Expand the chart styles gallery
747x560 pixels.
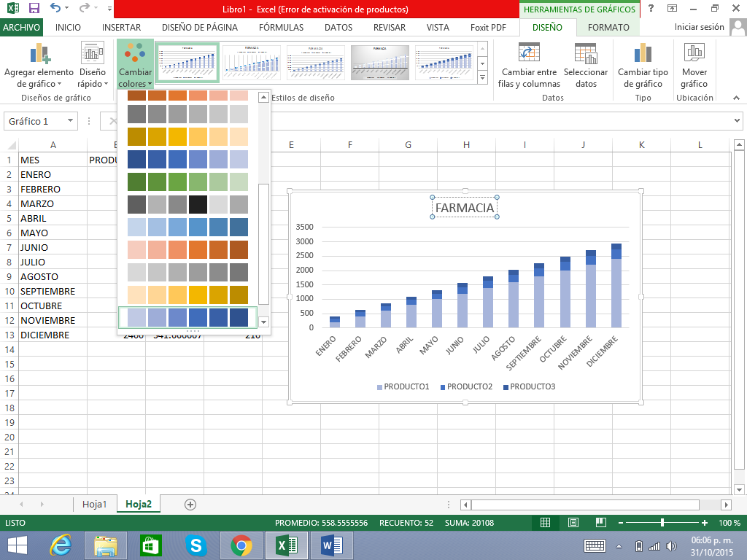(481, 76)
